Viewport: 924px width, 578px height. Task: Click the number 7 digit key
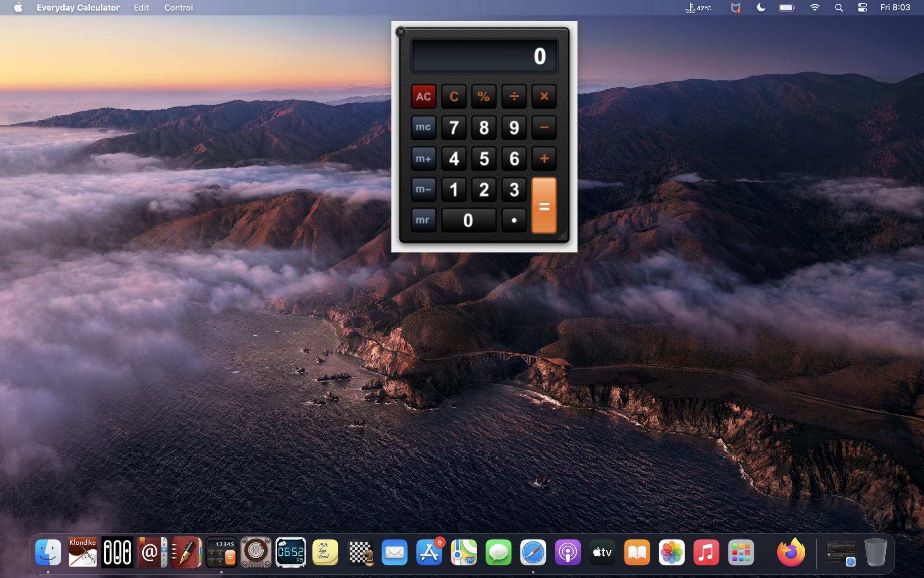click(x=452, y=127)
